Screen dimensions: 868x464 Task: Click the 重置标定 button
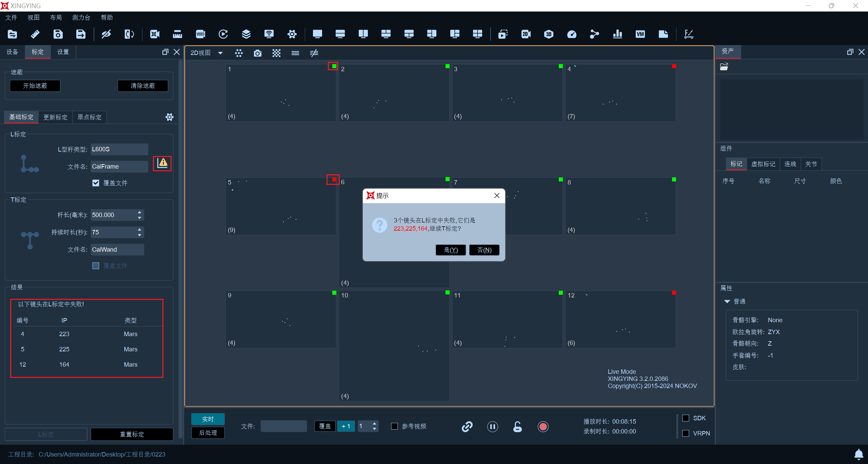132,434
